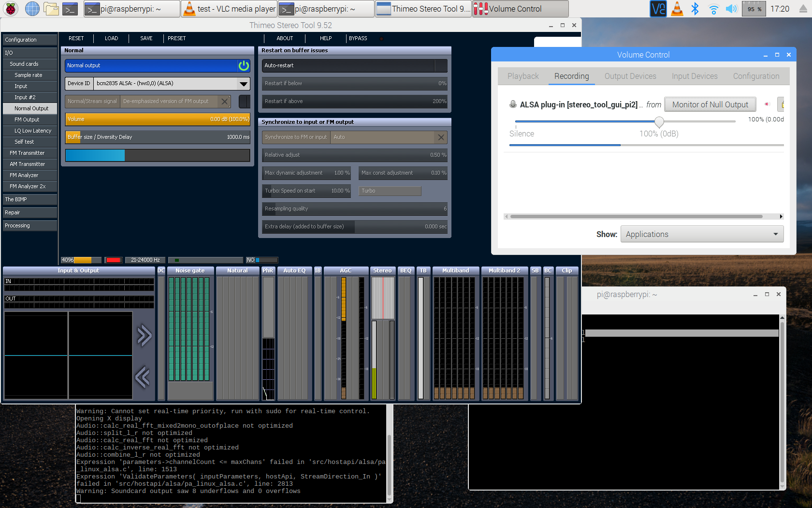The width and height of the screenshot is (812, 508).
Task: Toggle the Natural module header
Action: tap(237, 270)
